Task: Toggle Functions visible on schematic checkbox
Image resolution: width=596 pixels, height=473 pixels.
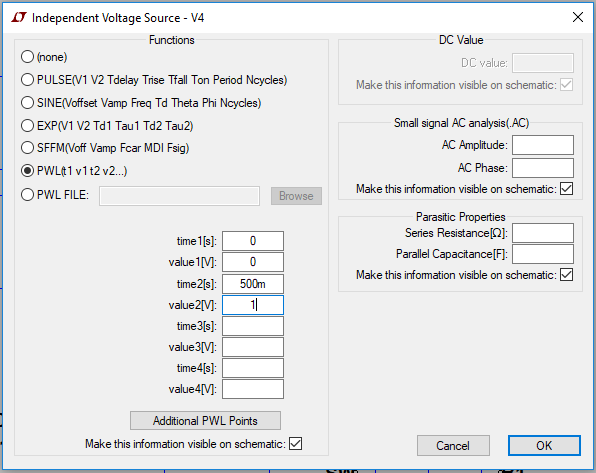Action: click(x=295, y=444)
